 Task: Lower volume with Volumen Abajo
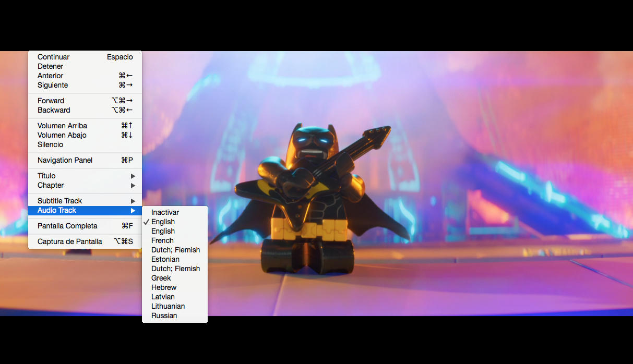[x=62, y=135]
